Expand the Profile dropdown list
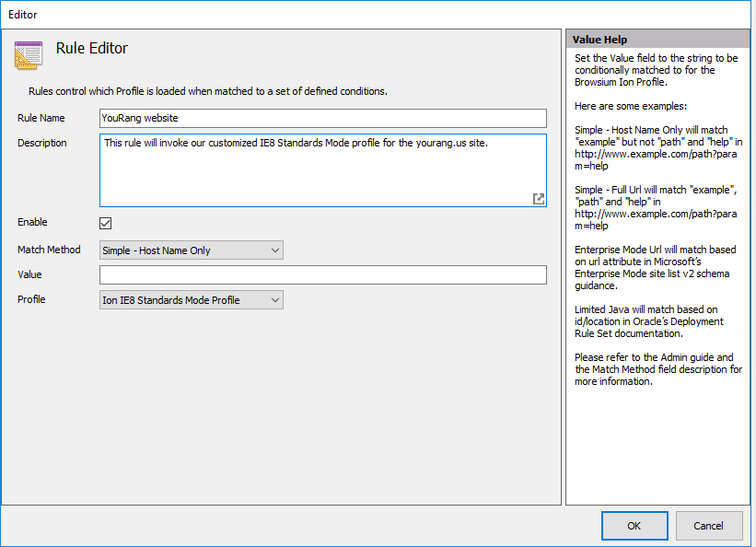 191,300
